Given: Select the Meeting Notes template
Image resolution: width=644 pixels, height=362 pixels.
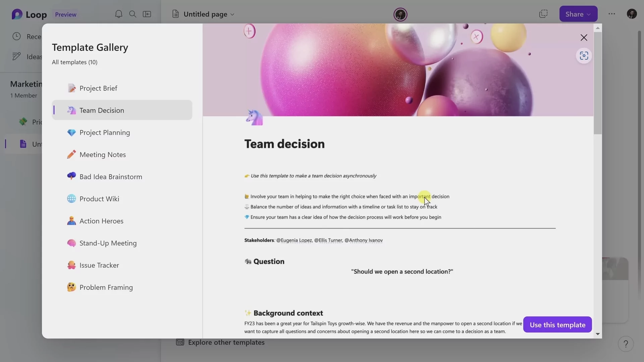Looking at the screenshot, I should tap(122, 155).
